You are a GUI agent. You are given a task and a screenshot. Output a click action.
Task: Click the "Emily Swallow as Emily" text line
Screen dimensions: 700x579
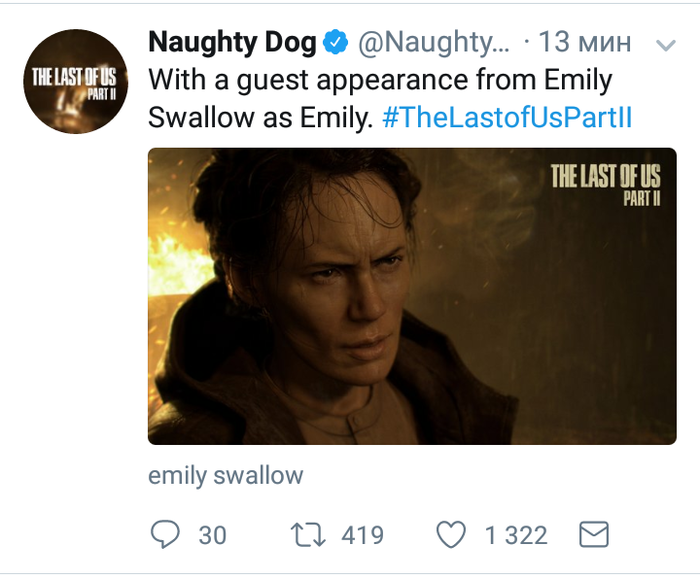click(262, 118)
